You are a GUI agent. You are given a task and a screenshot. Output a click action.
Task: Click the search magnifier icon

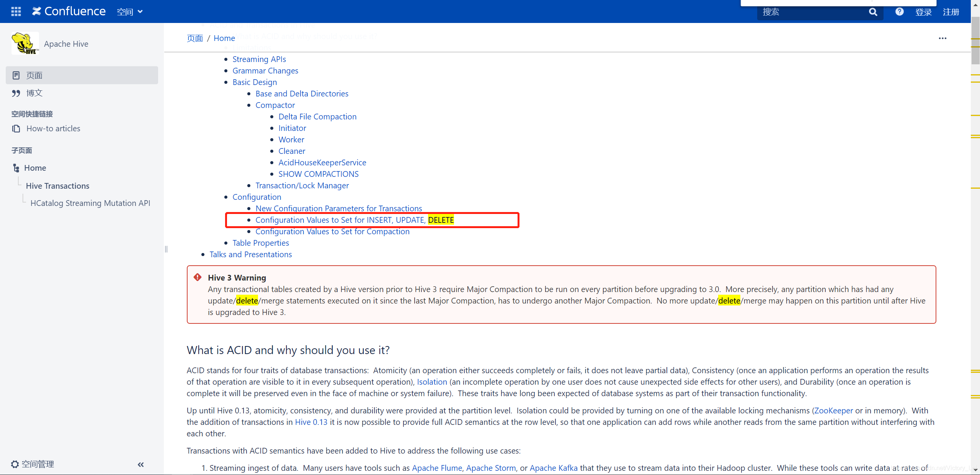(x=873, y=12)
